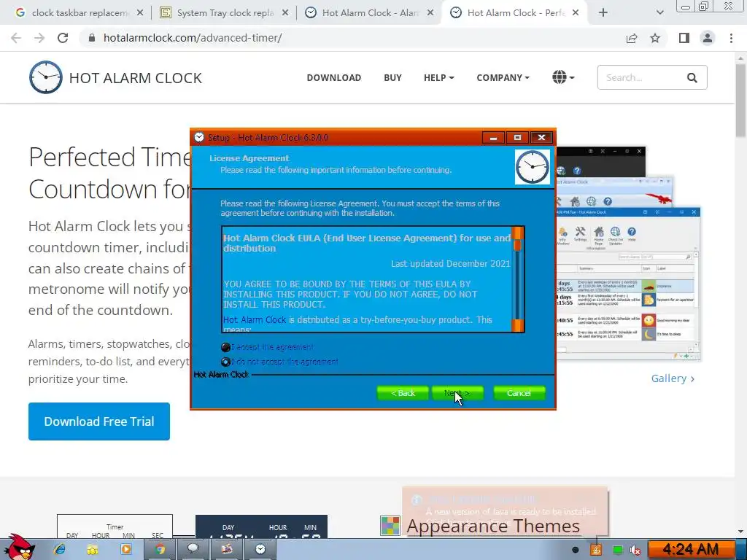Go forward in browser history
Screen dimensions: 747x560
39,38
